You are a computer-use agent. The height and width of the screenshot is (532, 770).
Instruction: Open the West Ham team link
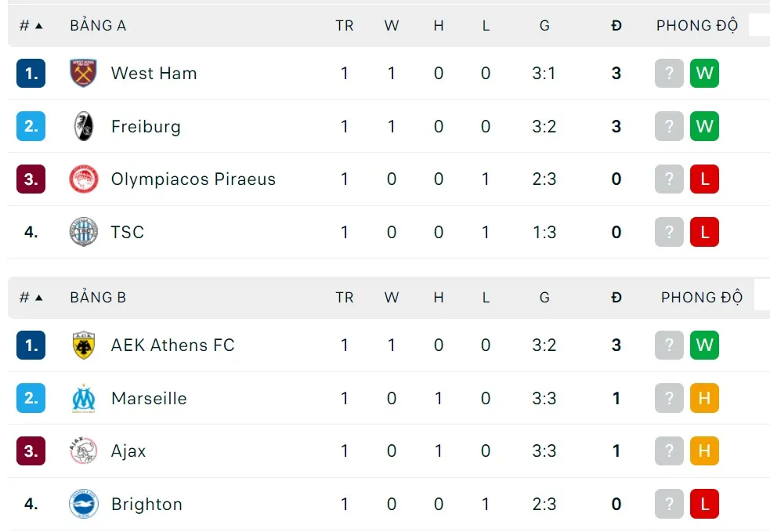click(154, 73)
